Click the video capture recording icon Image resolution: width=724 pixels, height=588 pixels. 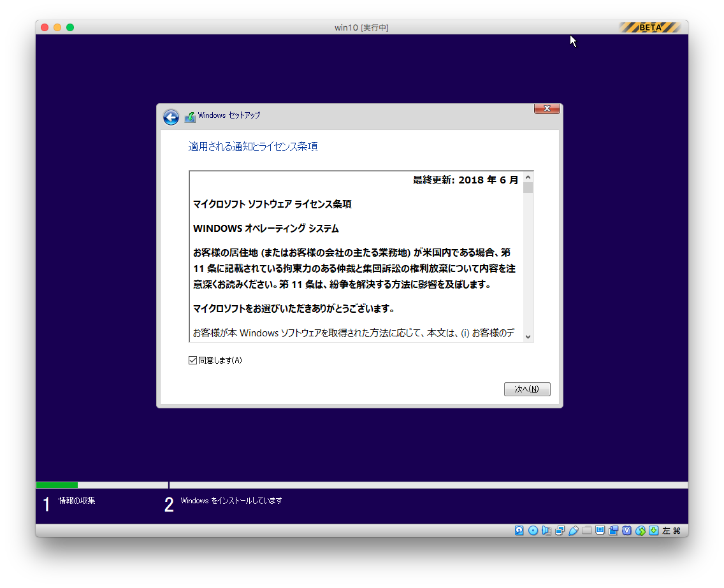pyautogui.click(x=613, y=530)
